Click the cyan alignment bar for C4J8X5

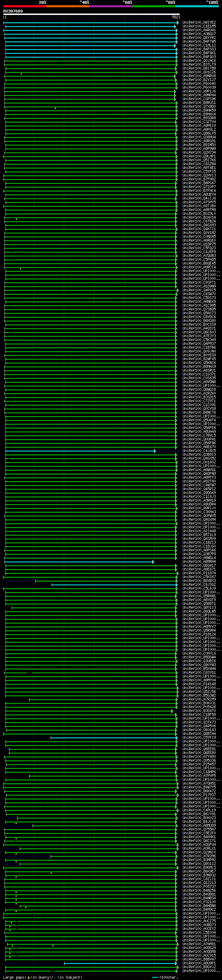(80, 451)
